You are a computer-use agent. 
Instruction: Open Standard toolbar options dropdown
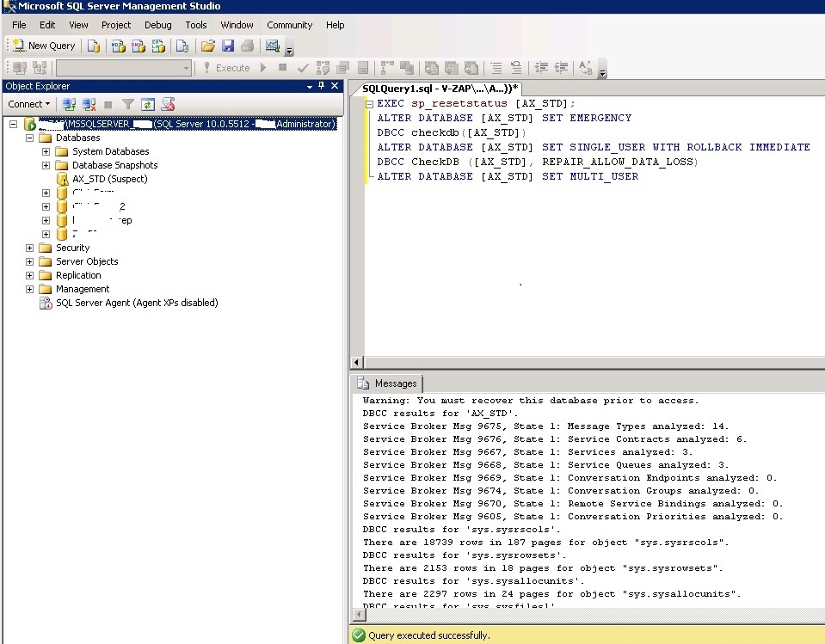(x=289, y=51)
